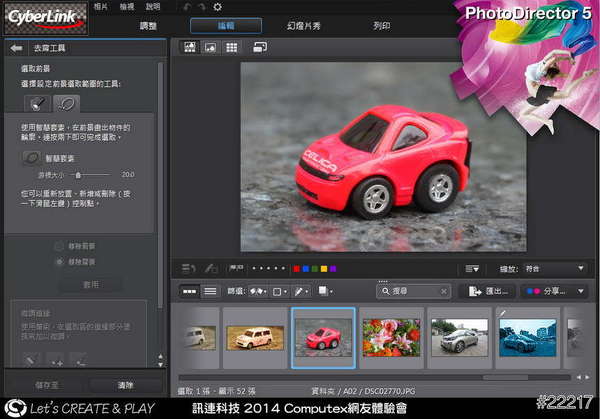Select the 移除前景 radio option

coord(59,245)
